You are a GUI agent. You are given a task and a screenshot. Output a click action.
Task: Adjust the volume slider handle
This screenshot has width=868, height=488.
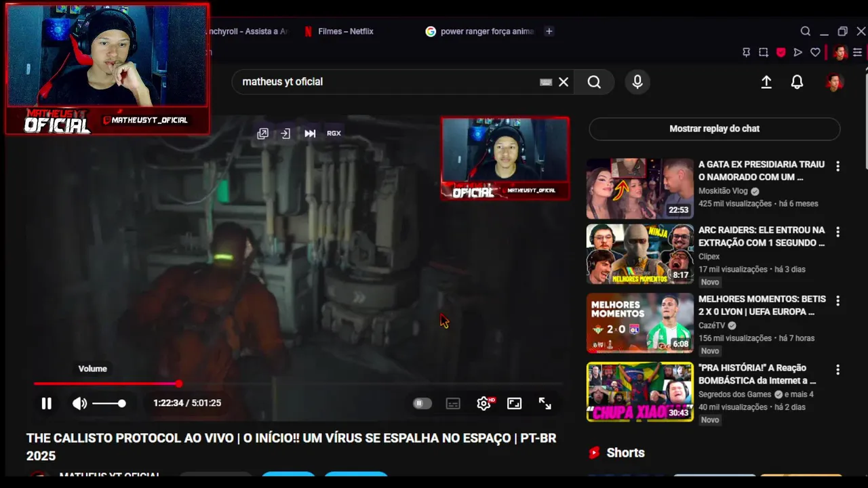point(121,403)
